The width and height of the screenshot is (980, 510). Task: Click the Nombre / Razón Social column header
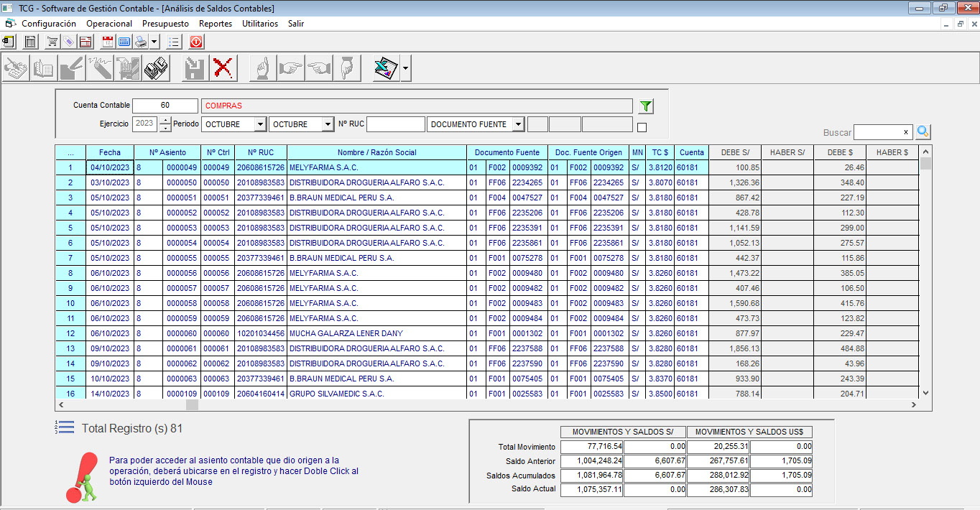pos(377,152)
